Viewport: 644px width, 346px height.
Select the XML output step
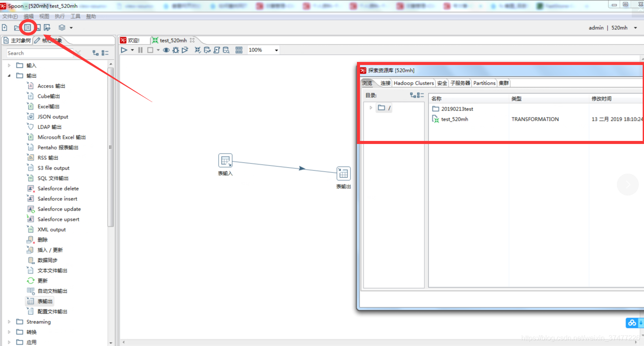click(46, 230)
